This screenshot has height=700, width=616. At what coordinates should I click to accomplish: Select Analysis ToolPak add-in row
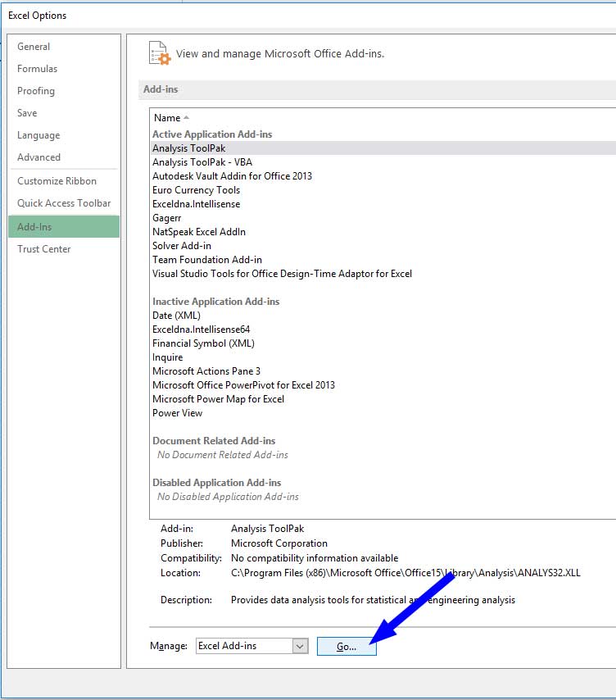(x=383, y=148)
